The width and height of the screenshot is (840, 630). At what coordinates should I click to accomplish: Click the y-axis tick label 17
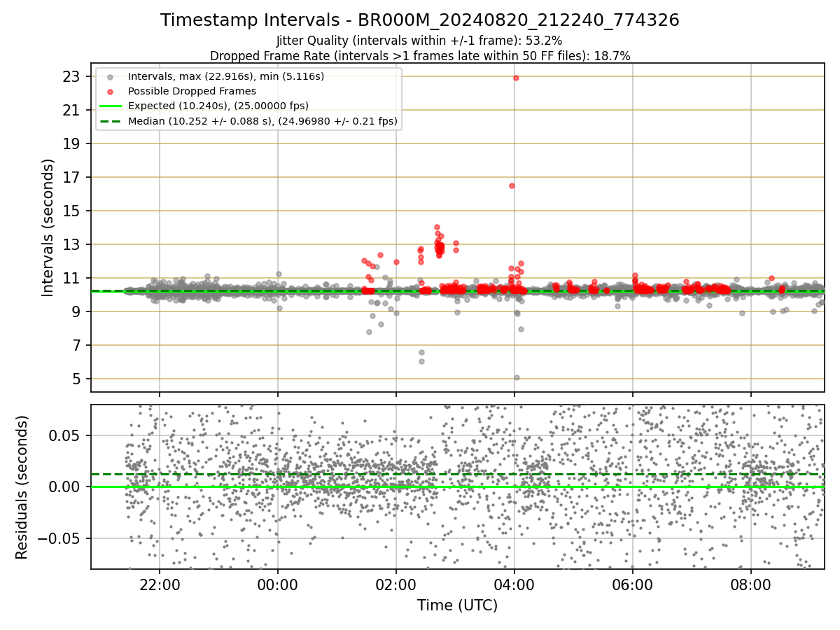(73, 177)
